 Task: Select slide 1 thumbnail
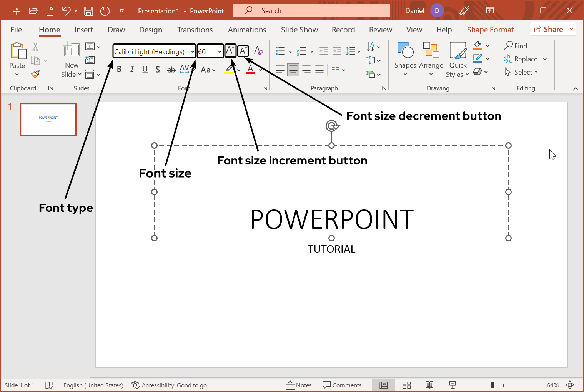pyautogui.click(x=48, y=120)
